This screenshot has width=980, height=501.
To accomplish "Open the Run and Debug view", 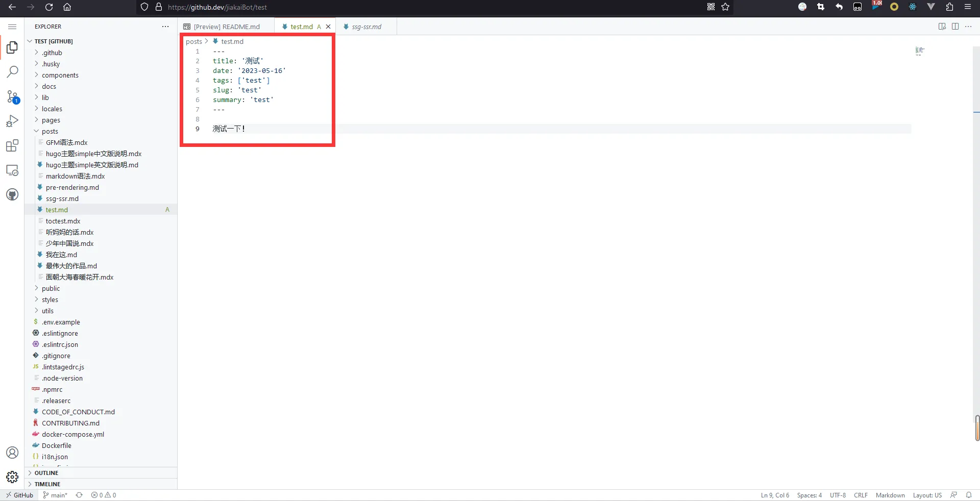I will (12, 121).
